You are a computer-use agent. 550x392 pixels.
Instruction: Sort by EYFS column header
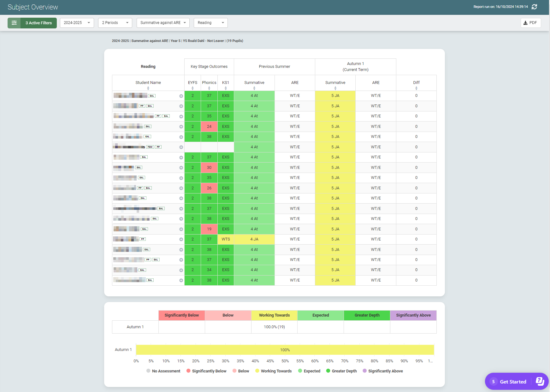[x=192, y=83]
